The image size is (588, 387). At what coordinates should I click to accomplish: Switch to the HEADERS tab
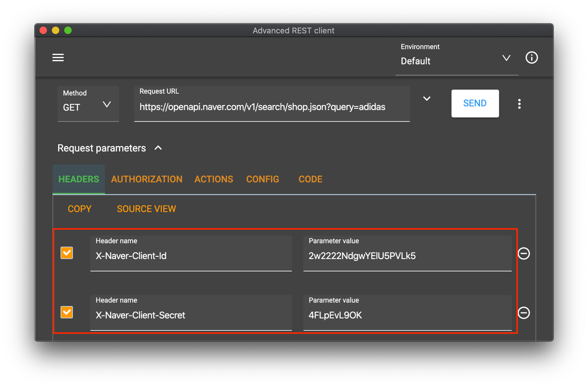point(79,179)
